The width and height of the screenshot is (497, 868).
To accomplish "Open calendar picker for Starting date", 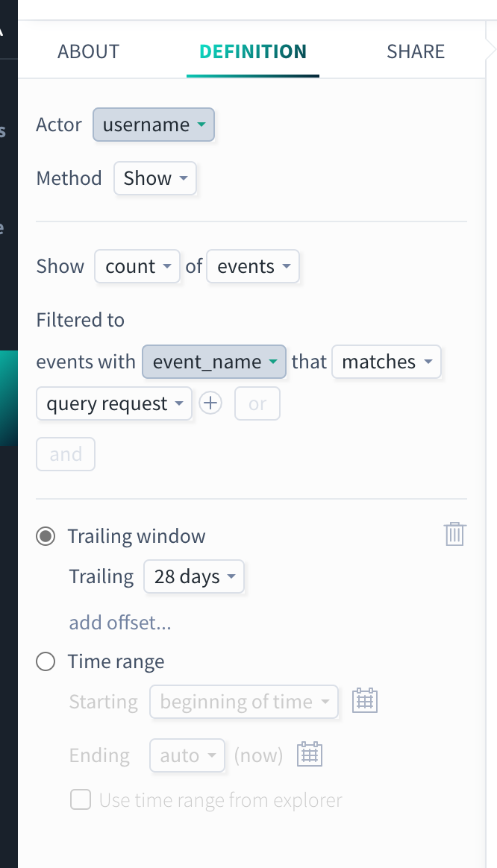I will pos(365,700).
